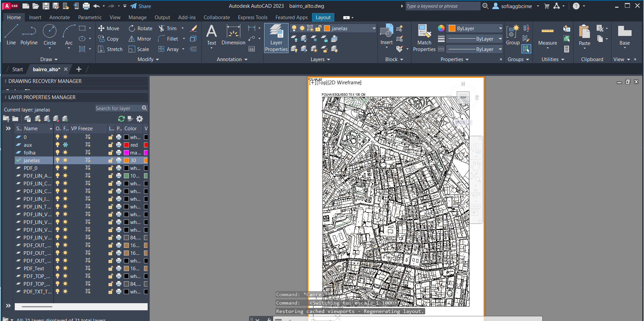644x321 pixels.
Task: Toggle lock on folha layer
Action: (x=110, y=153)
